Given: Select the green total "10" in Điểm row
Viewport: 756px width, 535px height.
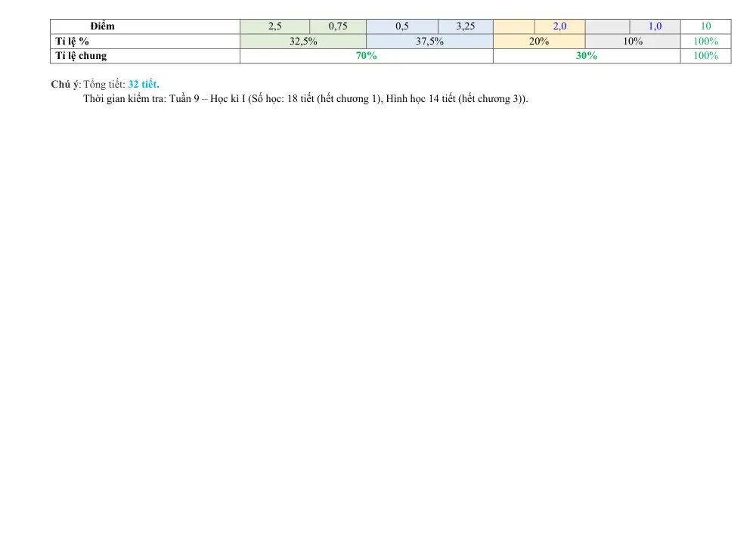Looking at the screenshot, I should coord(706,26).
